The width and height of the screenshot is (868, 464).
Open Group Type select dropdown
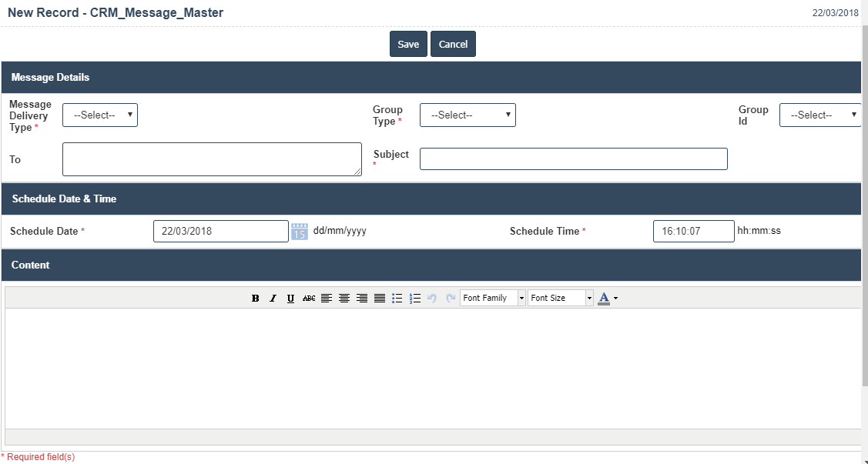pos(468,115)
